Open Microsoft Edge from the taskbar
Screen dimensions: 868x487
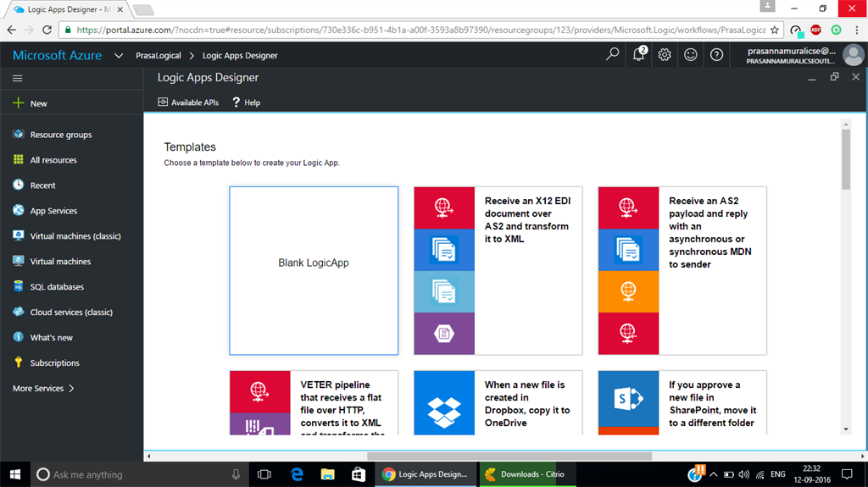297,474
